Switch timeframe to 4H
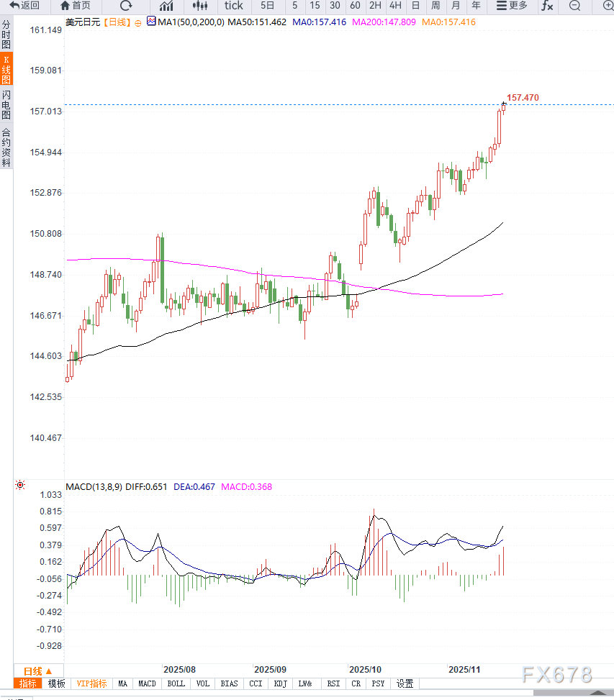This screenshot has height=700, width=614. coord(395,6)
